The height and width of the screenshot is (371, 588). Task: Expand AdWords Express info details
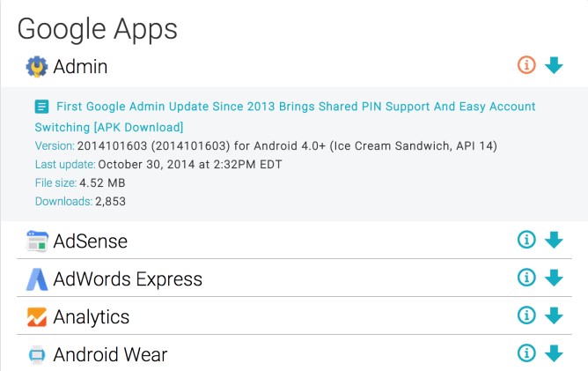click(526, 278)
